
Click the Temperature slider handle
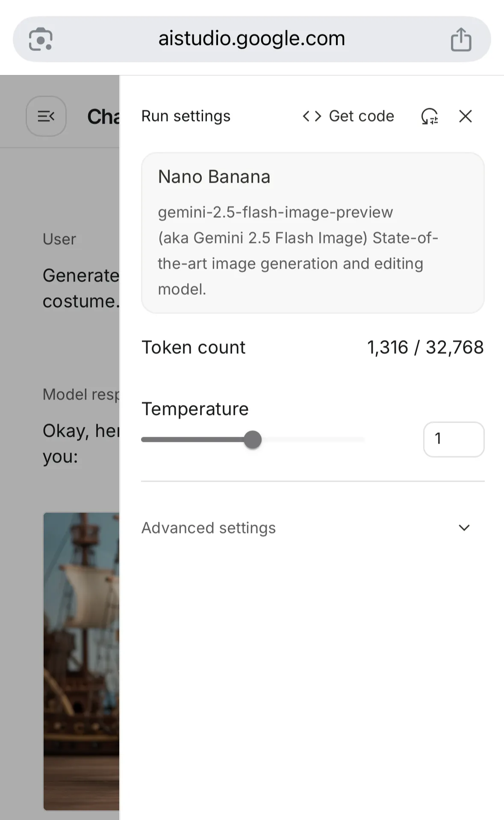click(253, 440)
